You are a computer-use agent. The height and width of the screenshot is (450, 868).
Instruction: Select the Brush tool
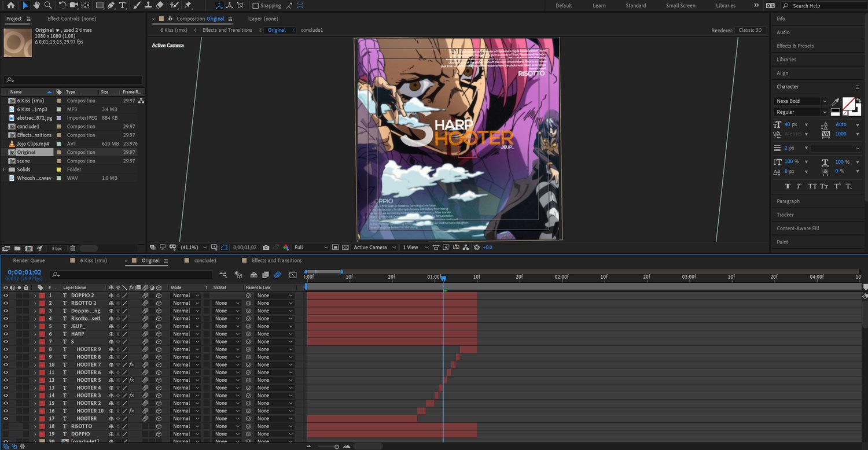pos(137,5)
